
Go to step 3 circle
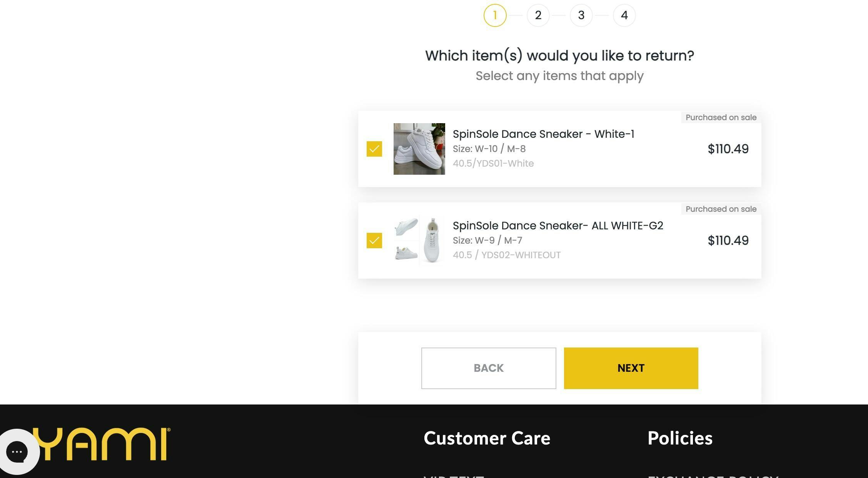tap(581, 15)
